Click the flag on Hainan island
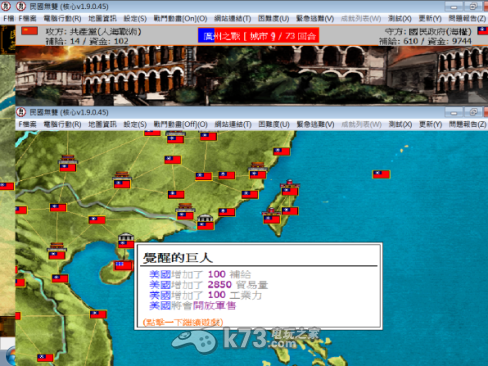The width and height of the screenshot is (488, 366). point(123,265)
